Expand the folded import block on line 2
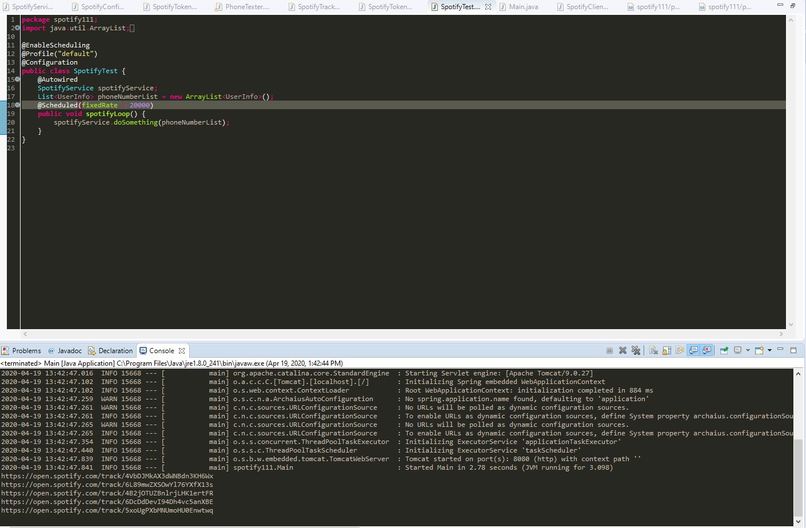The height and width of the screenshot is (528, 806). tap(17, 28)
